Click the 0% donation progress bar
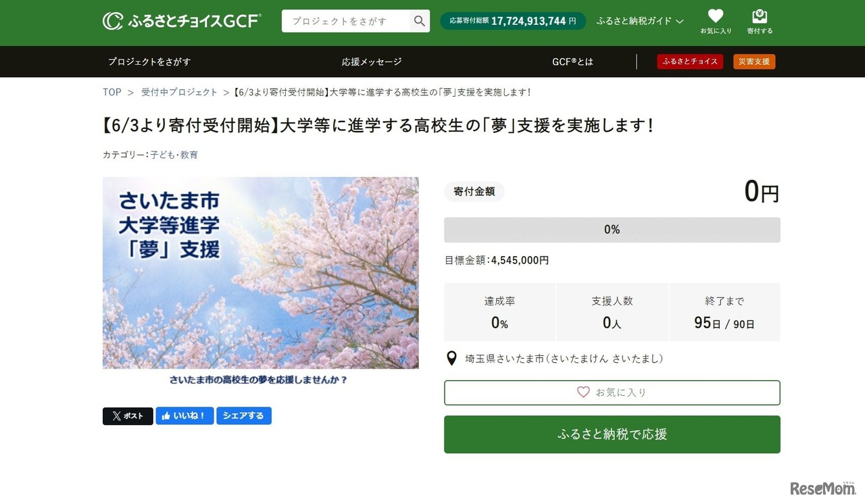The height and width of the screenshot is (504, 865). [x=612, y=230]
